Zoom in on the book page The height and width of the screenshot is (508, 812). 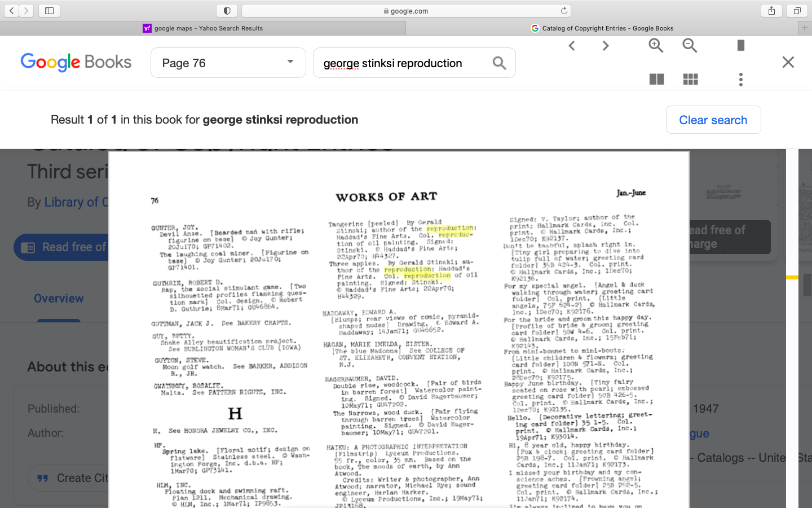(x=655, y=45)
